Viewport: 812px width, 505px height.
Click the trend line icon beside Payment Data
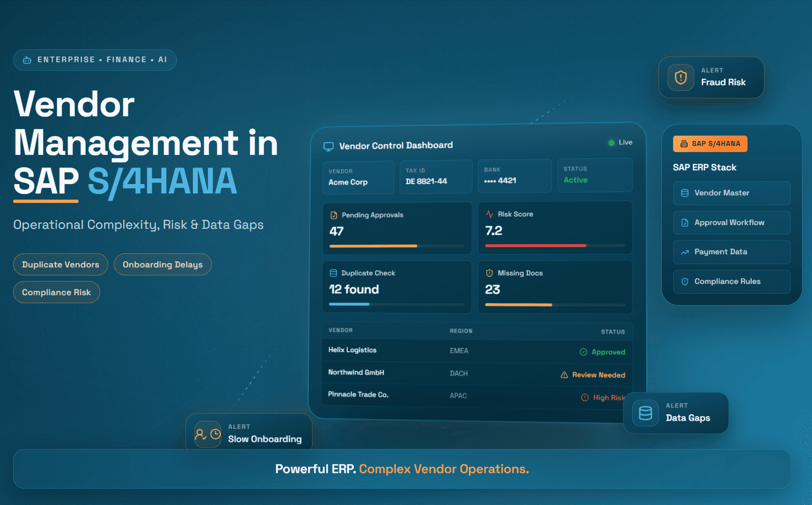(x=685, y=252)
